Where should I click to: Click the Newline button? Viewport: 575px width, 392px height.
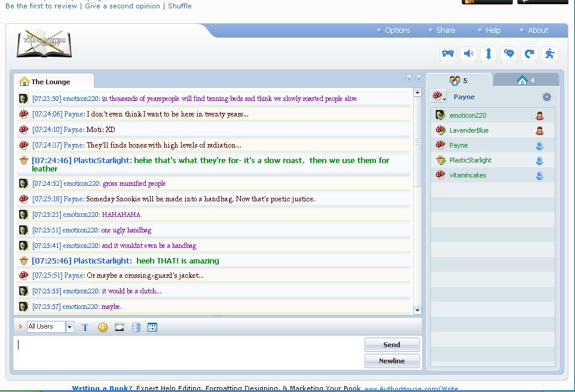tap(392, 361)
